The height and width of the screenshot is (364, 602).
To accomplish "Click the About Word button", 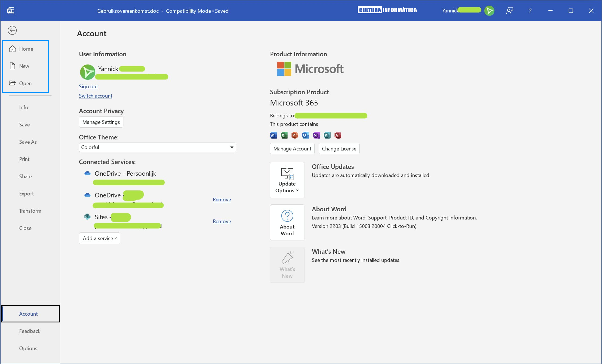I will [x=287, y=222].
